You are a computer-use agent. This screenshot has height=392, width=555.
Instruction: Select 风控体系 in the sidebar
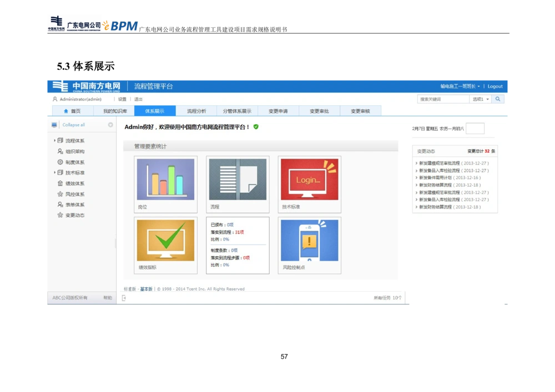coord(76,194)
